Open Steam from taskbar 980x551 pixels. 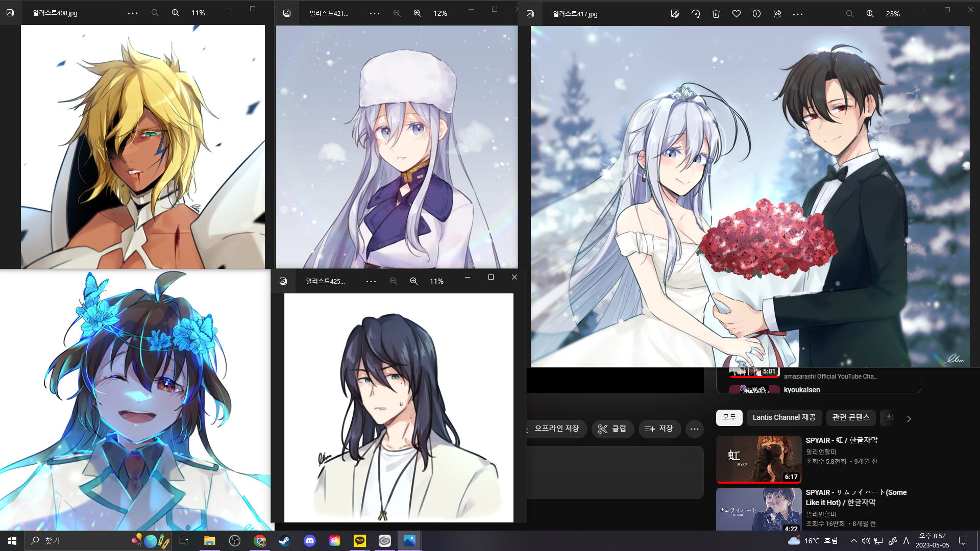pyautogui.click(x=284, y=541)
